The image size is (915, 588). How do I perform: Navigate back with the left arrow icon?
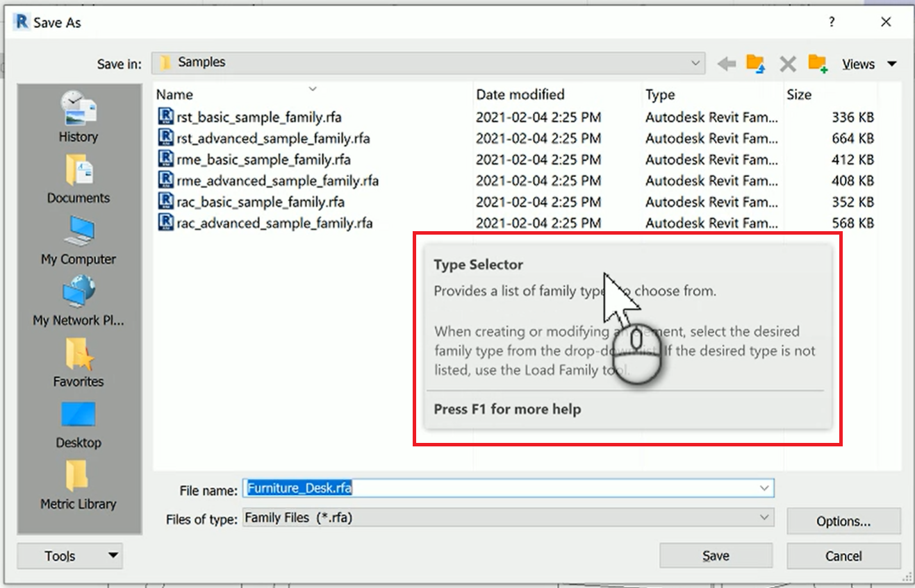(x=726, y=63)
